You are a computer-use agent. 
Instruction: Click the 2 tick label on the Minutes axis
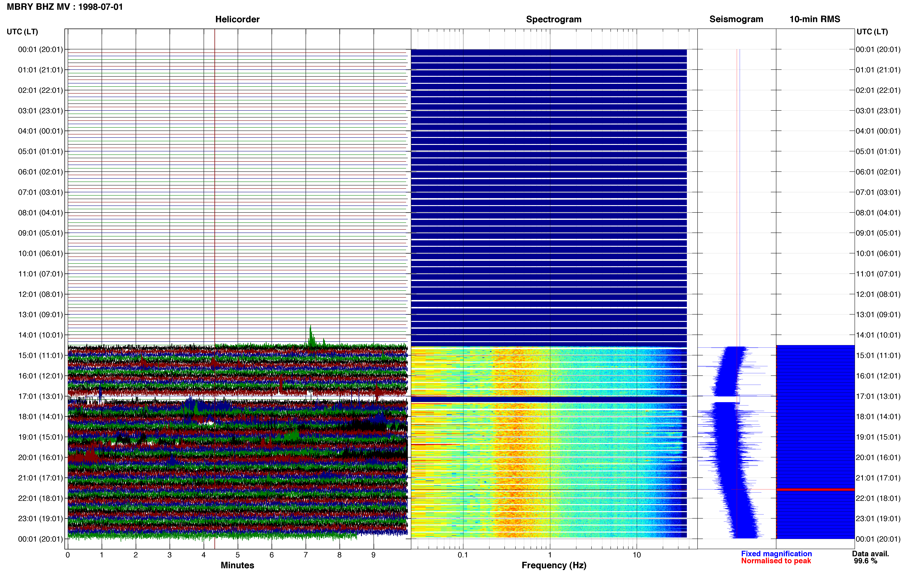click(x=136, y=555)
